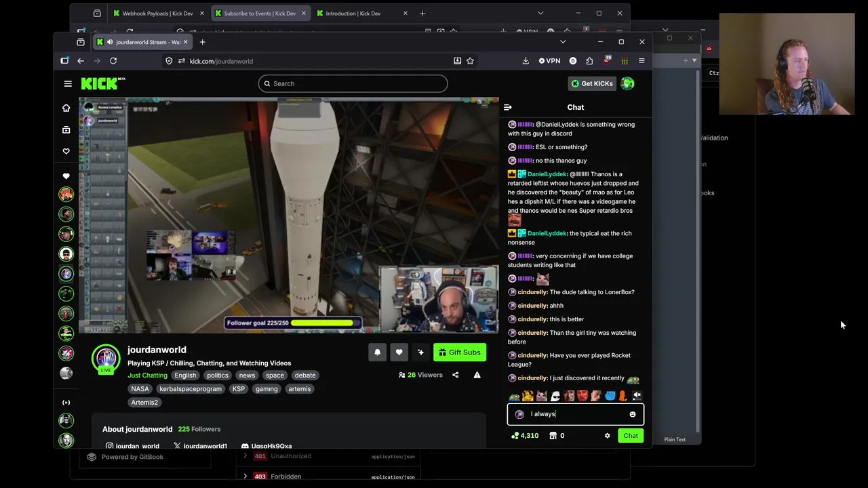This screenshot has height=488, width=868.
Task: Click the jourdanworld stream video player
Action: (289, 216)
